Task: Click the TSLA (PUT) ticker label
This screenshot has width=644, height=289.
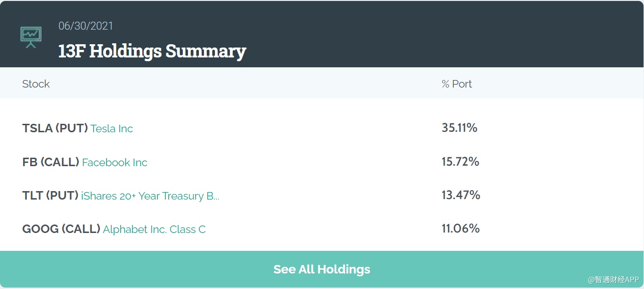Action: point(55,128)
